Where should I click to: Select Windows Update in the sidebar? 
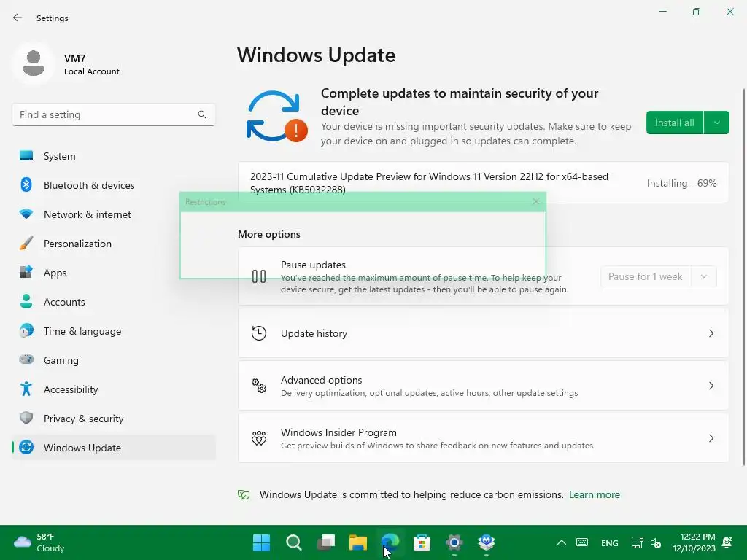point(113,448)
